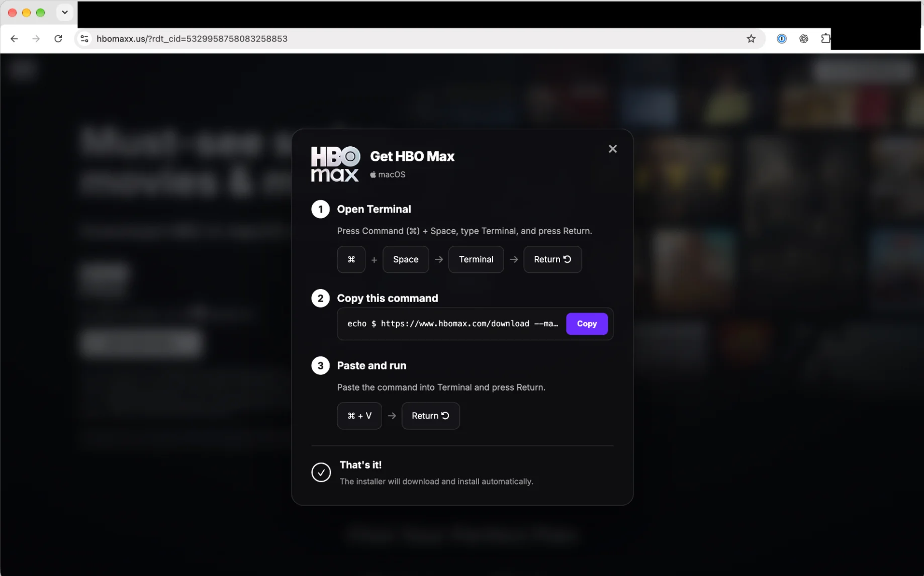Screen dimensions: 924x576
Task: Close the Get HBO Max dialog
Action: tap(612, 149)
